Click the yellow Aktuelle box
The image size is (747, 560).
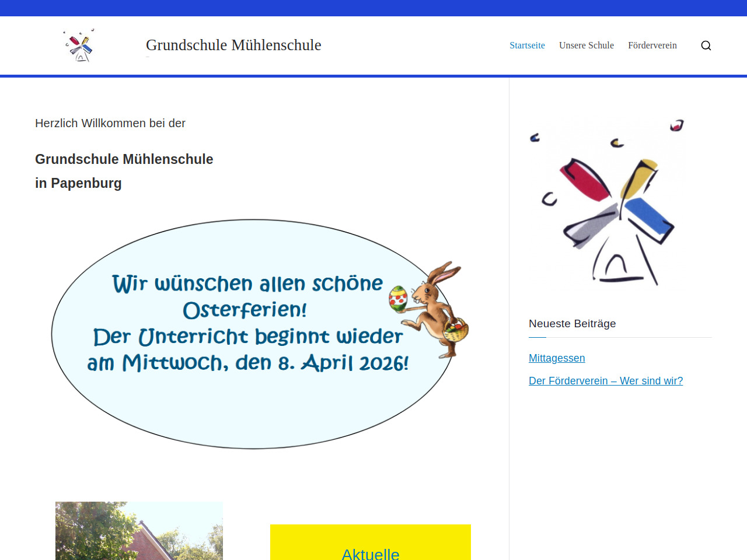tap(370, 542)
